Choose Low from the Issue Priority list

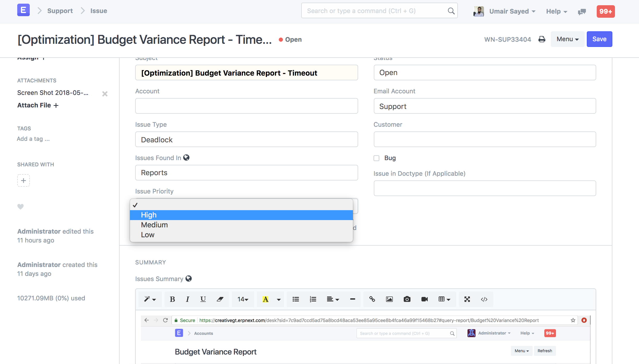coord(241,235)
